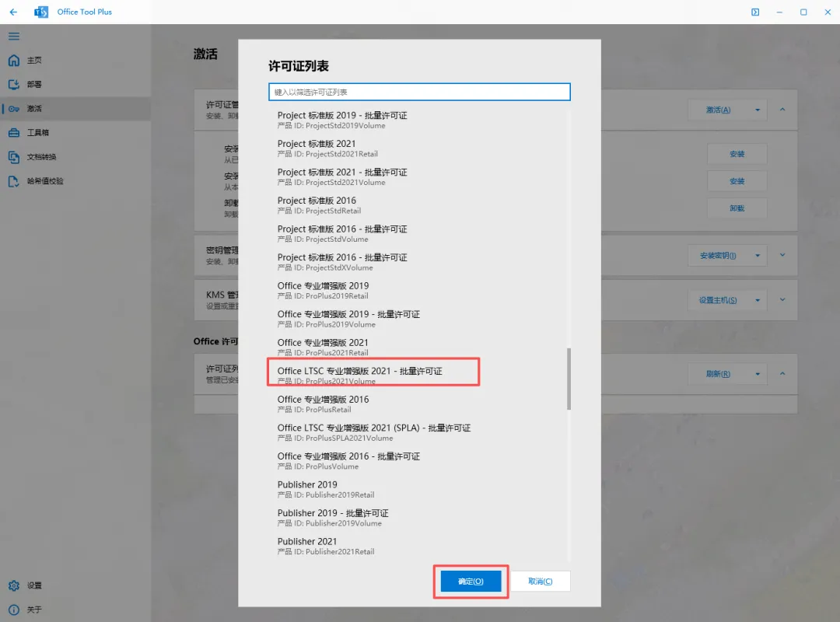The image size is (840, 622).
Task: Click the 激活(A) button behind dialog
Action: pyautogui.click(x=718, y=110)
